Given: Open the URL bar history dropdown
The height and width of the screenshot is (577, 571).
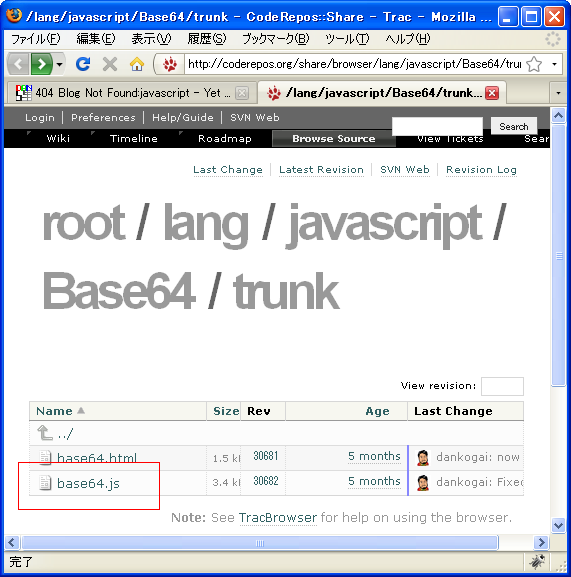Looking at the screenshot, I should coord(554,64).
